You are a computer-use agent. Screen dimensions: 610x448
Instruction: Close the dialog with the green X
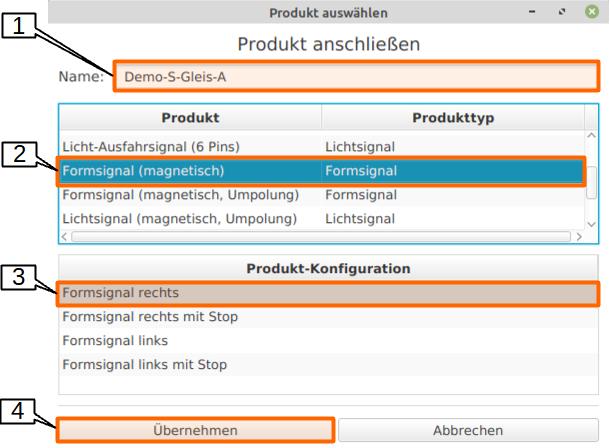(592, 12)
